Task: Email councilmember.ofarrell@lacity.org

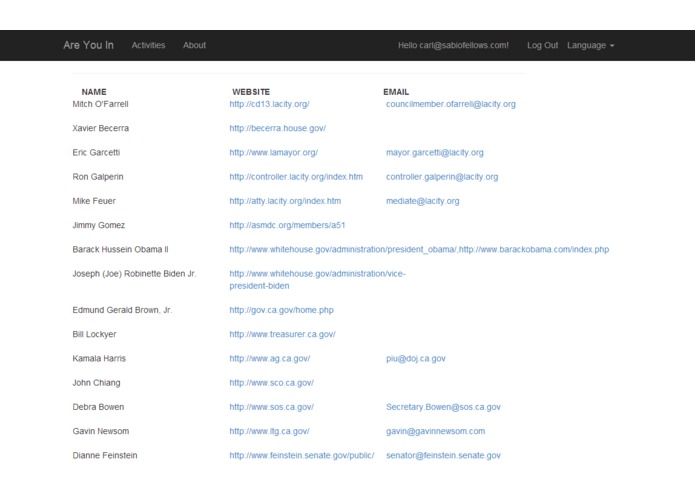Action: pyautogui.click(x=451, y=104)
